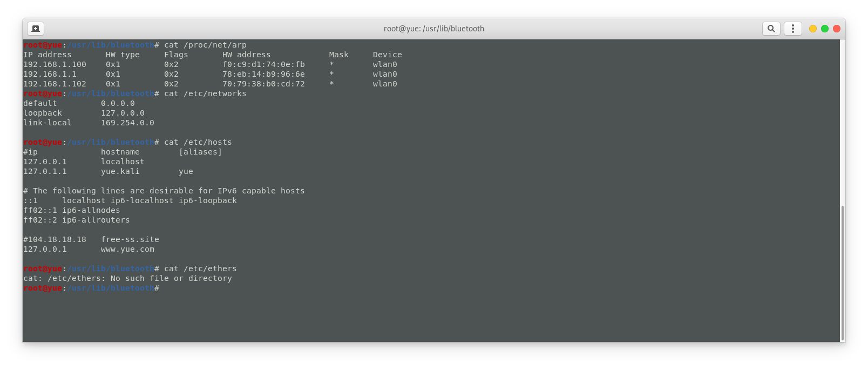Image resolution: width=868 pixels, height=369 pixels.
Task: Open the terminal search tool
Action: (771, 29)
